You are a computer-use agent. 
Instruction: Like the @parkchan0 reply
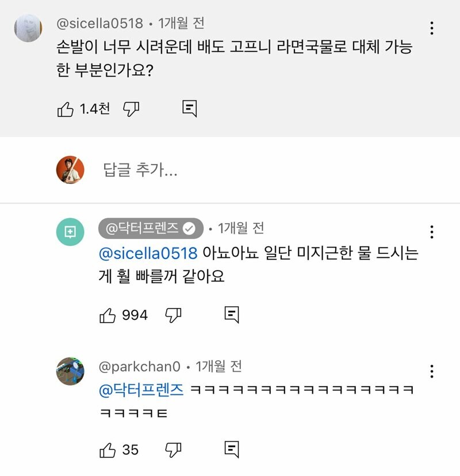tap(108, 450)
